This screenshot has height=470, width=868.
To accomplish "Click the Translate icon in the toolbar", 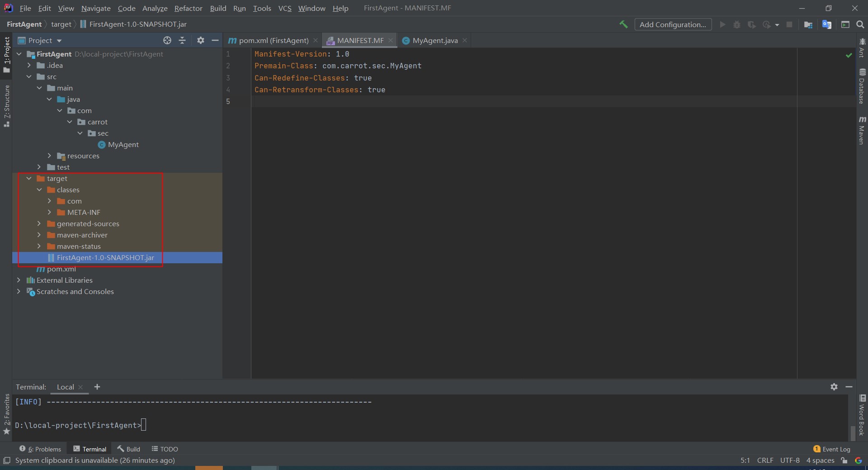I will pyautogui.click(x=827, y=24).
